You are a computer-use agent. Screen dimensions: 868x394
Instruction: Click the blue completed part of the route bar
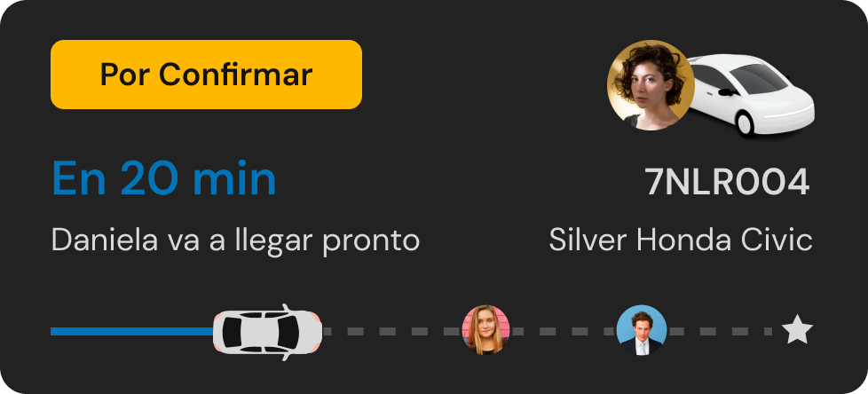[131, 332]
